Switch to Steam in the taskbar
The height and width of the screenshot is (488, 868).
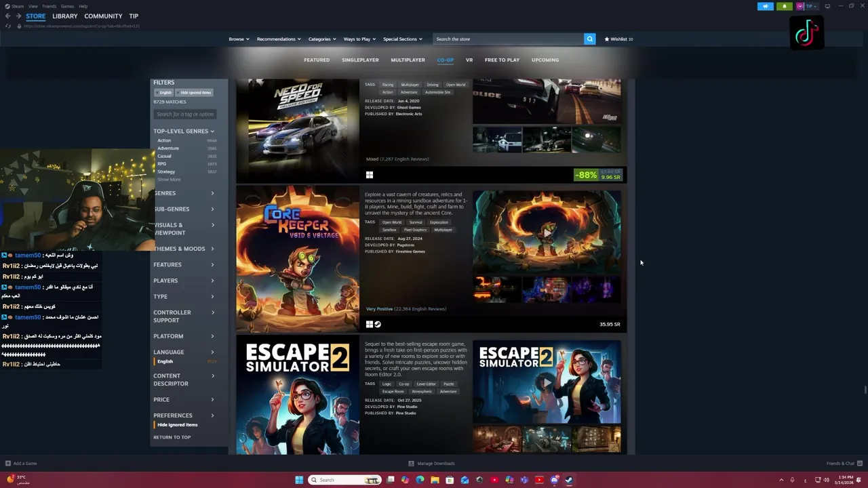click(x=569, y=480)
